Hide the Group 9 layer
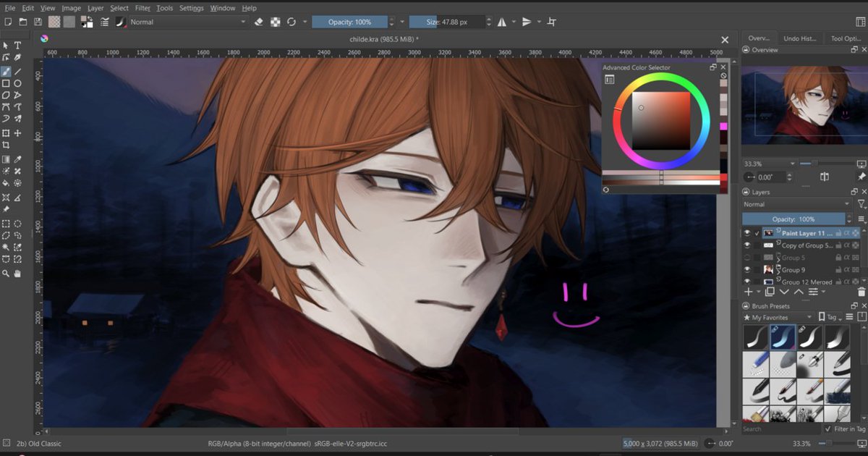The width and height of the screenshot is (868, 456). [x=747, y=270]
